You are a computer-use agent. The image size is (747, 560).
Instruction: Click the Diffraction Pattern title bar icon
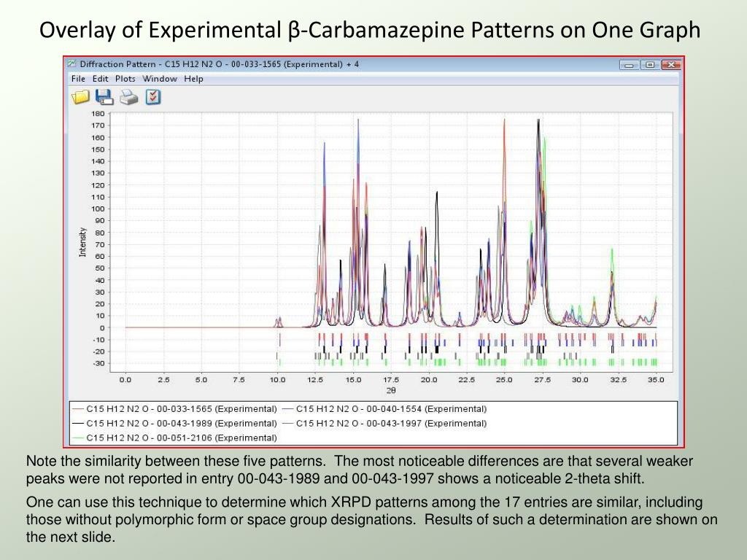click(x=71, y=64)
